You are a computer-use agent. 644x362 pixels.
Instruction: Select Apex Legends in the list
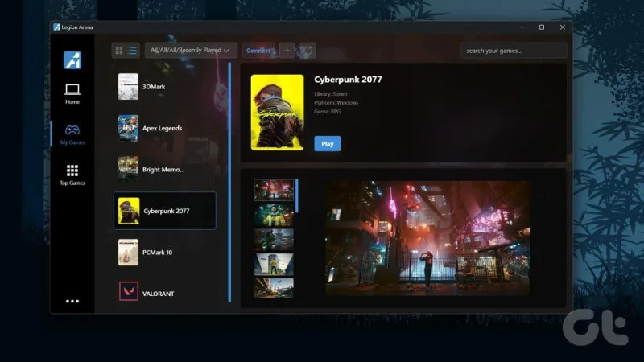165,128
